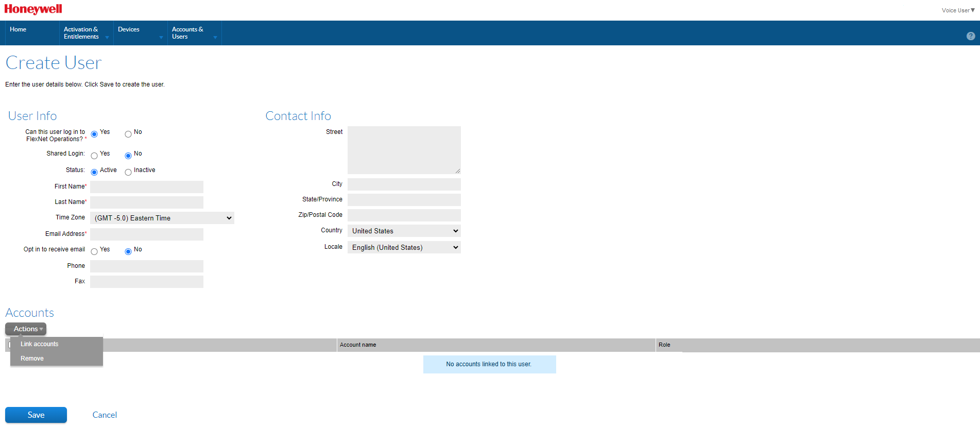Image resolution: width=980 pixels, height=426 pixels.
Task: Open the Voice User account menu
Action: (957, 10)
